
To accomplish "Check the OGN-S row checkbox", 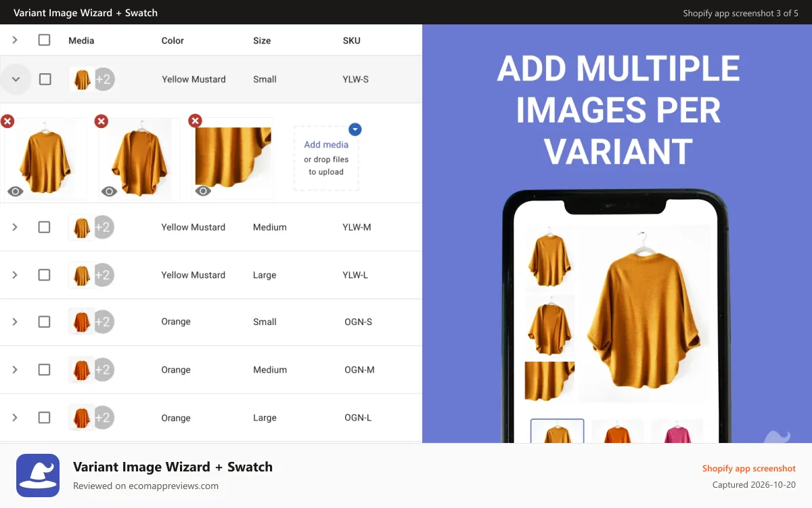I will (44, 322).
